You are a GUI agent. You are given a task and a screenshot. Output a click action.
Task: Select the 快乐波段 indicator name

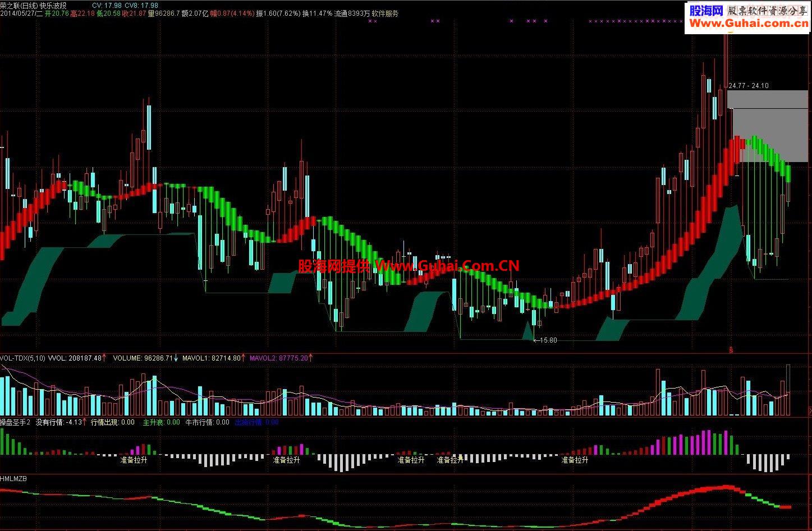53,5
